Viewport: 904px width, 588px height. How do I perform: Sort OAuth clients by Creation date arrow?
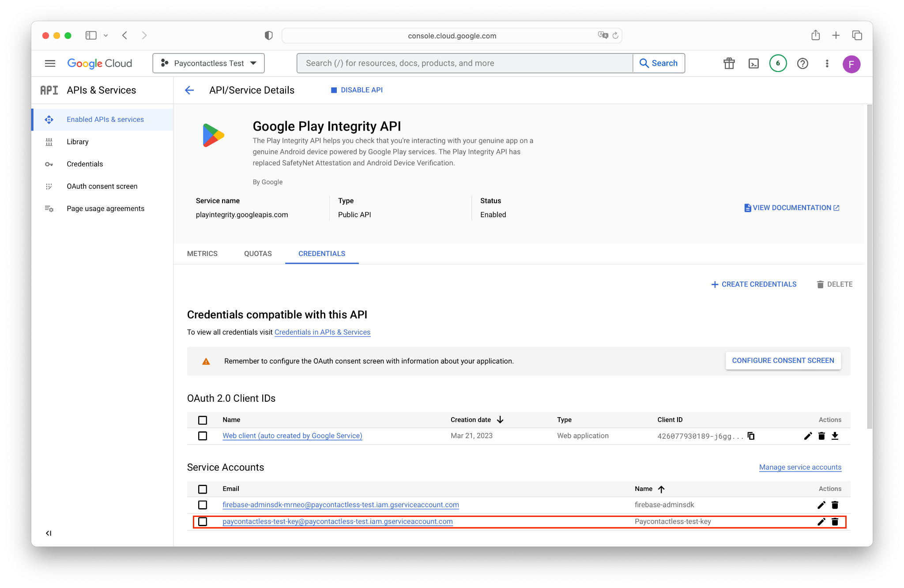point(500,420)
